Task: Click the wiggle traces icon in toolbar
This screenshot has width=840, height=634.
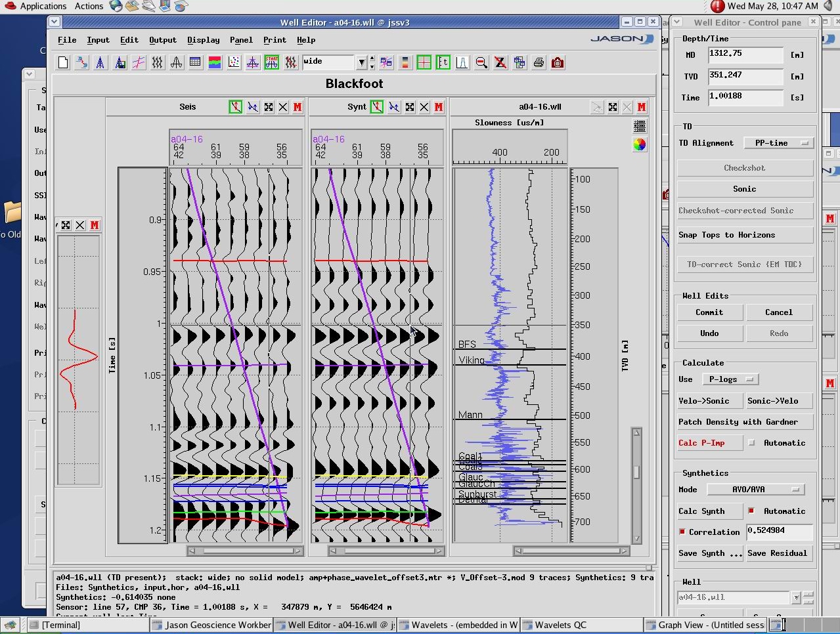Action: click(x=157, y=62)
